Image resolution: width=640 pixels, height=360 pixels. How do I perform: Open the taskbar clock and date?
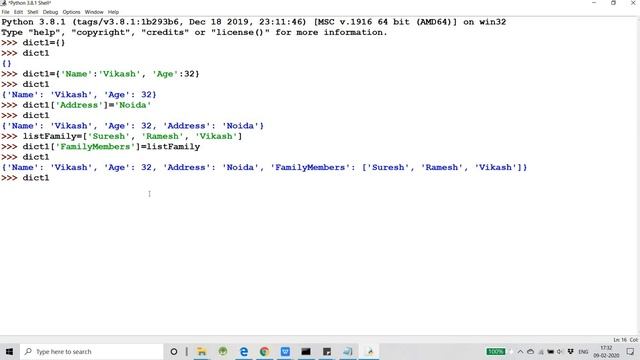(x=606, y=351)
